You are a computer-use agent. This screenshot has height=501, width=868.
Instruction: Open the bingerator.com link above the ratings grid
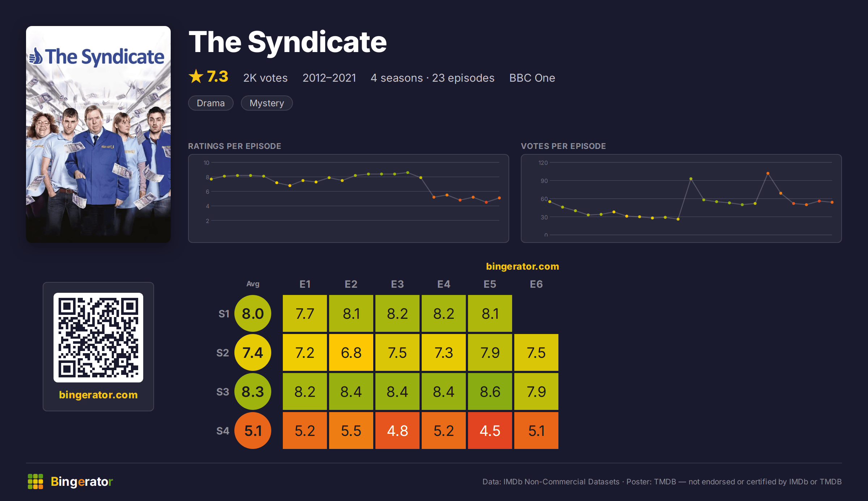click(x=523, y=266)
